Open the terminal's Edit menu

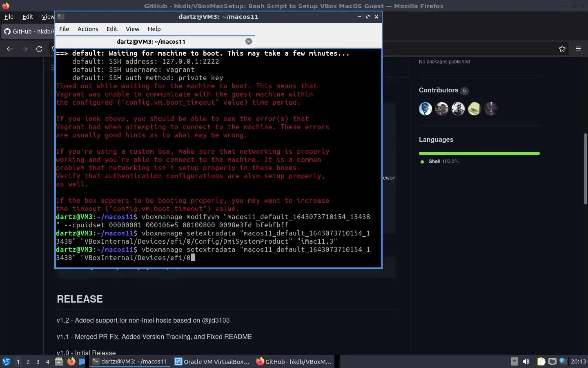coord(112,29)
